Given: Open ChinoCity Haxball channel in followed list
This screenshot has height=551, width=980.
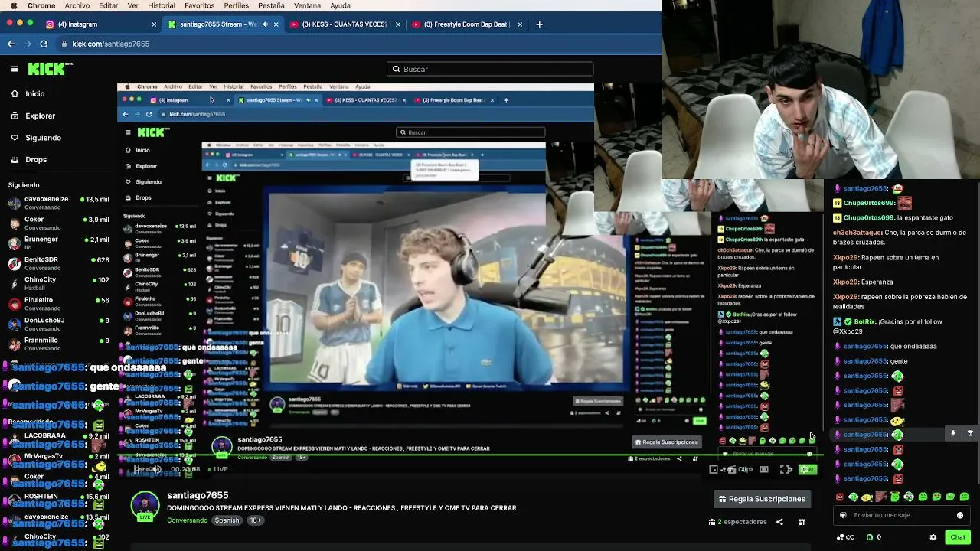Looking at the screenshot, I should [x=60, y=284].
